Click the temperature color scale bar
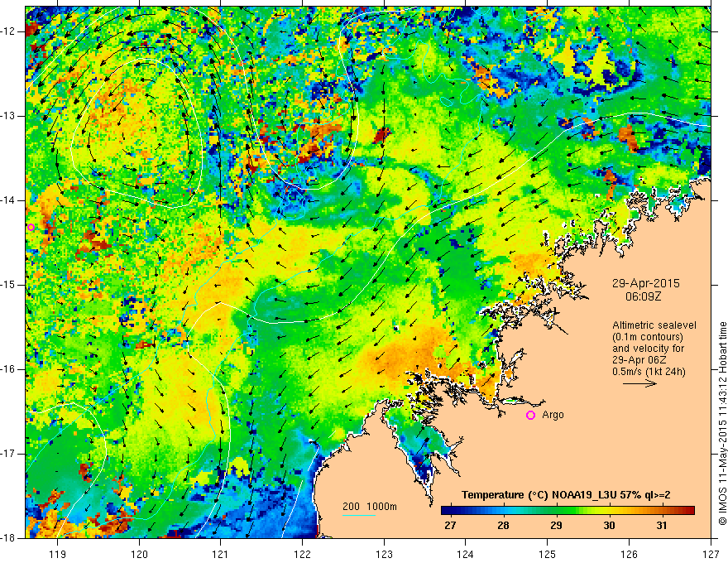Viewport: 728px width, 563px height. pyautogui.click(x=568, y=511)
